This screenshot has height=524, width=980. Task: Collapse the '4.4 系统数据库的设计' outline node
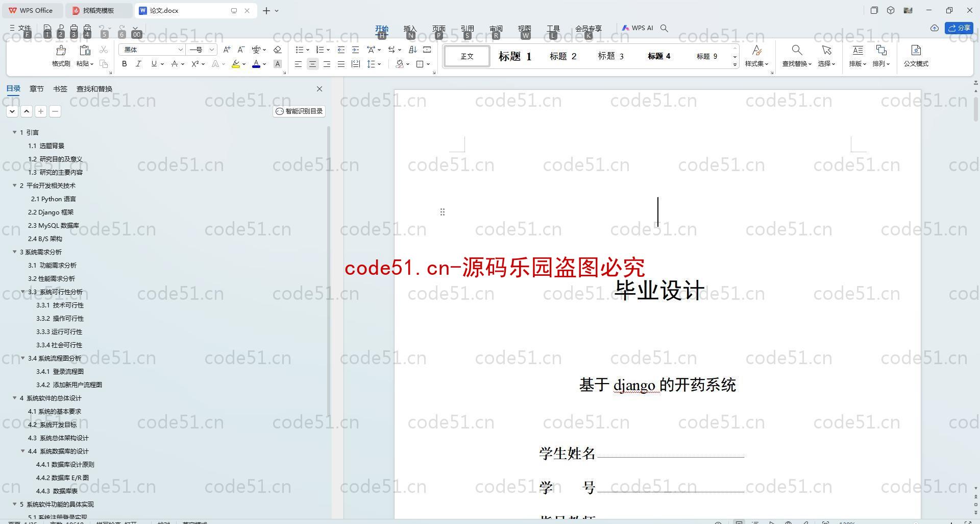point(22,451)
